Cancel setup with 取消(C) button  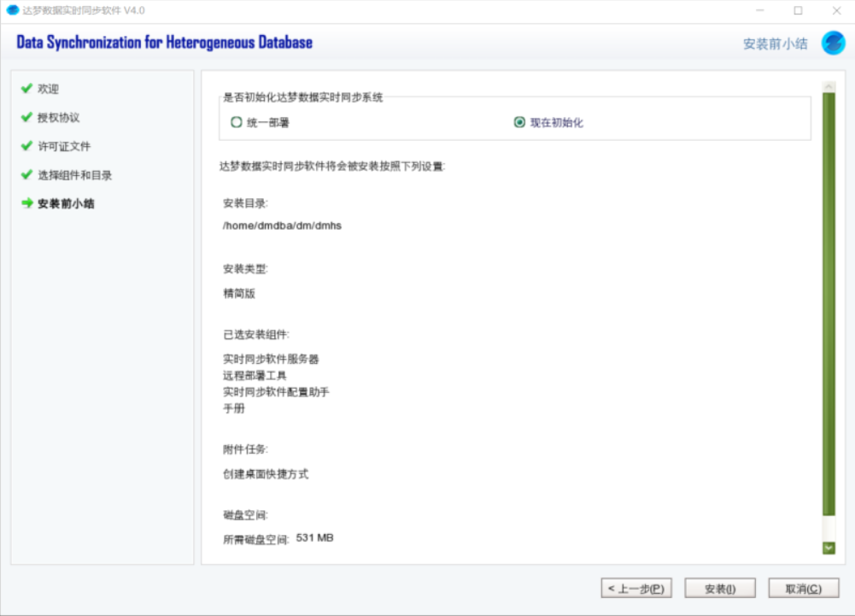point(803,588)
